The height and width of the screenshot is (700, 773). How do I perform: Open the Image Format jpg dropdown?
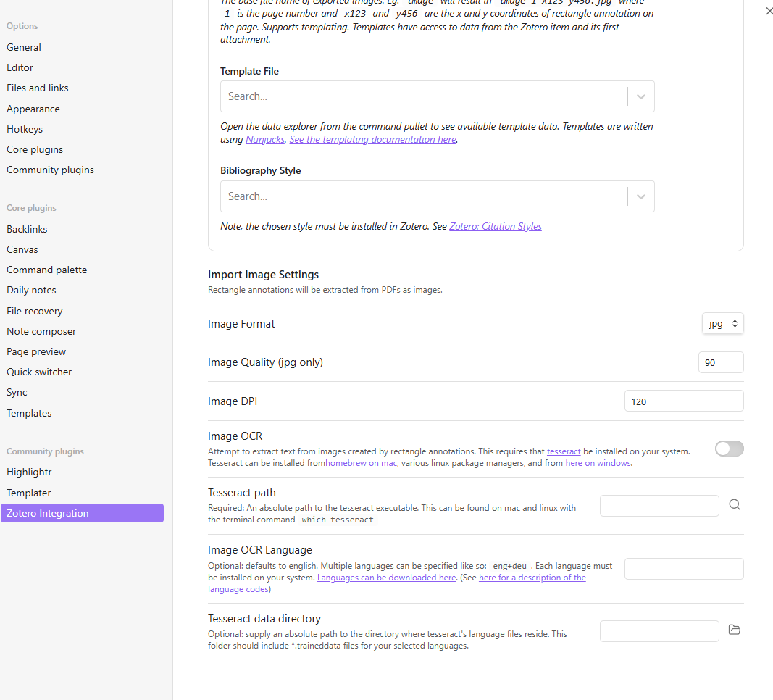(x=722, y=324)
